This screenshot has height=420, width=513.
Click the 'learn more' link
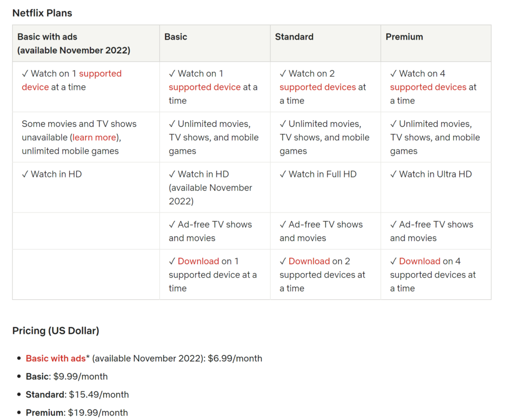[95, 137]
